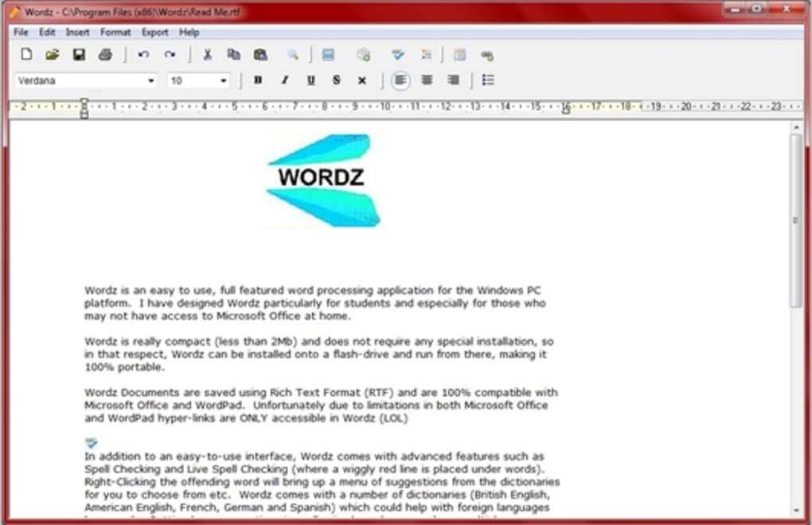Viewport: 812px width, 525px height.
Task: Insert a bulleted list
Action: (x=489, y=80)
